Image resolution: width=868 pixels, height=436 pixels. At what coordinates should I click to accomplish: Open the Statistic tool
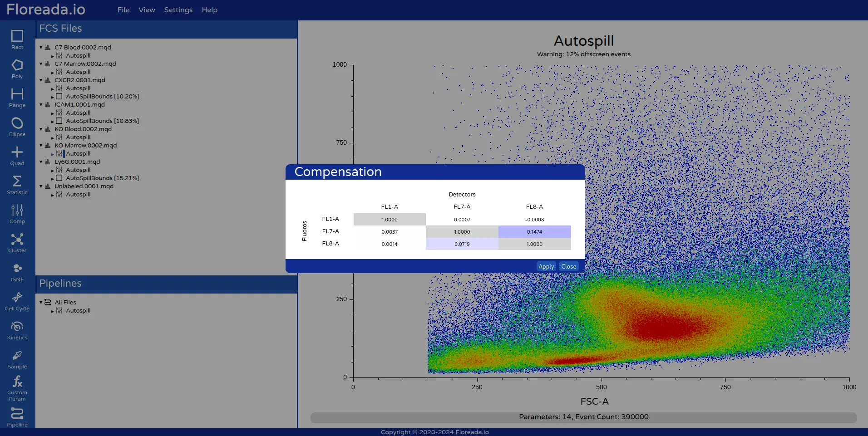pyautogui.click(x=17, y=185)
